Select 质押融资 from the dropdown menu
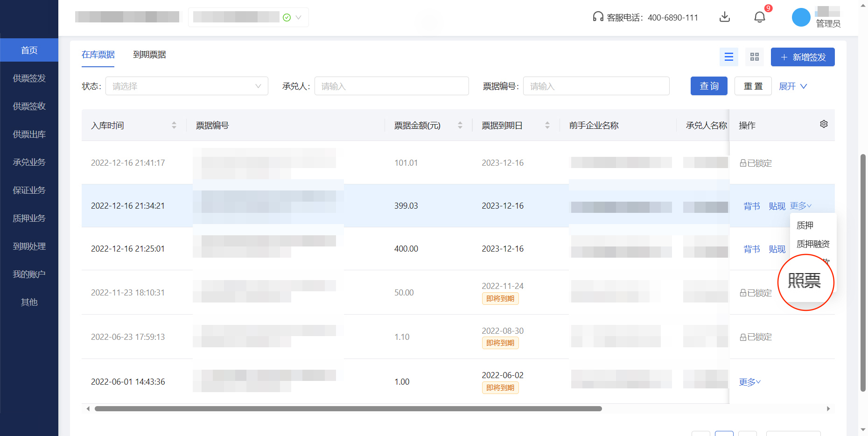Viewport: 868px width, 436px height. (812, 244)
